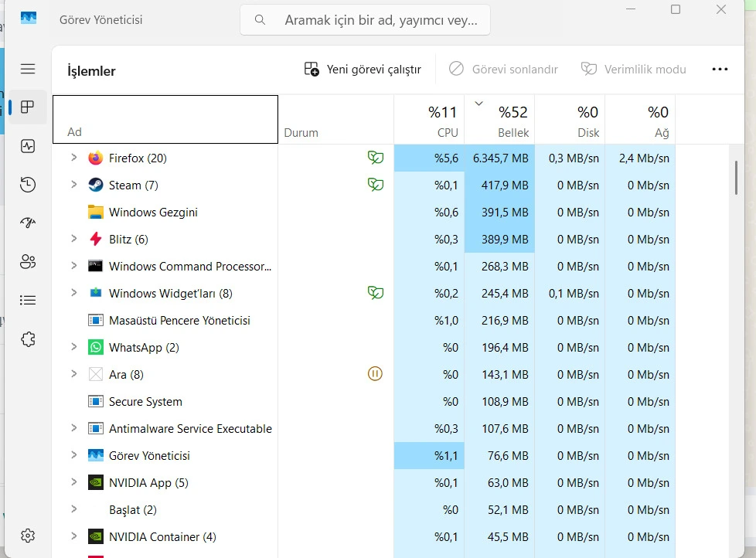
Task: Click the Blitz process icon
Action: [95, 239]
